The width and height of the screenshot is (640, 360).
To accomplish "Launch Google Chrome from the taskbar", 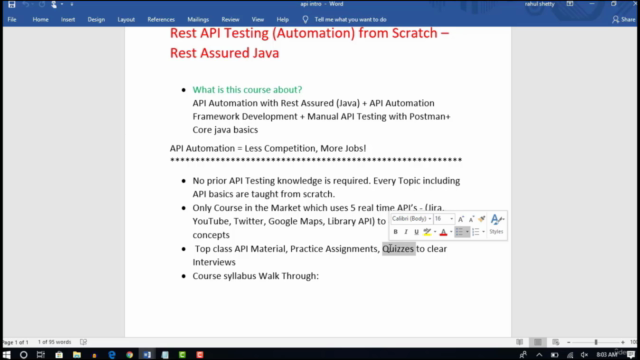I will tap(129, 355).
